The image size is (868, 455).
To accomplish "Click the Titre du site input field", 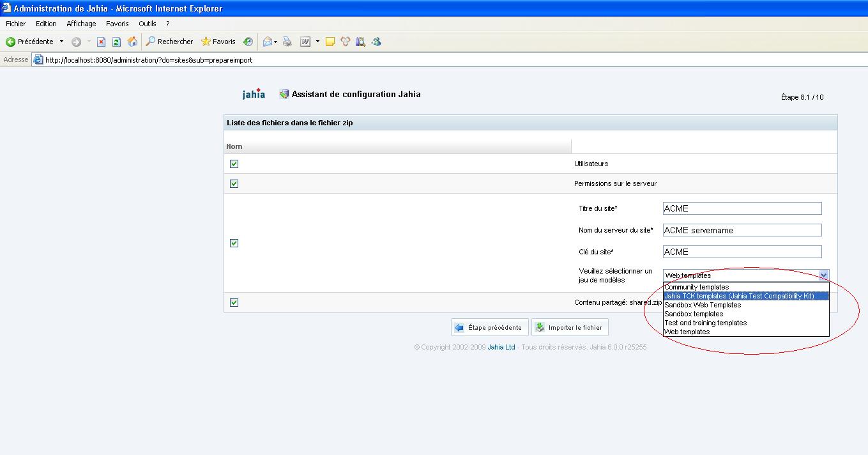I will [x=742, y=208].
